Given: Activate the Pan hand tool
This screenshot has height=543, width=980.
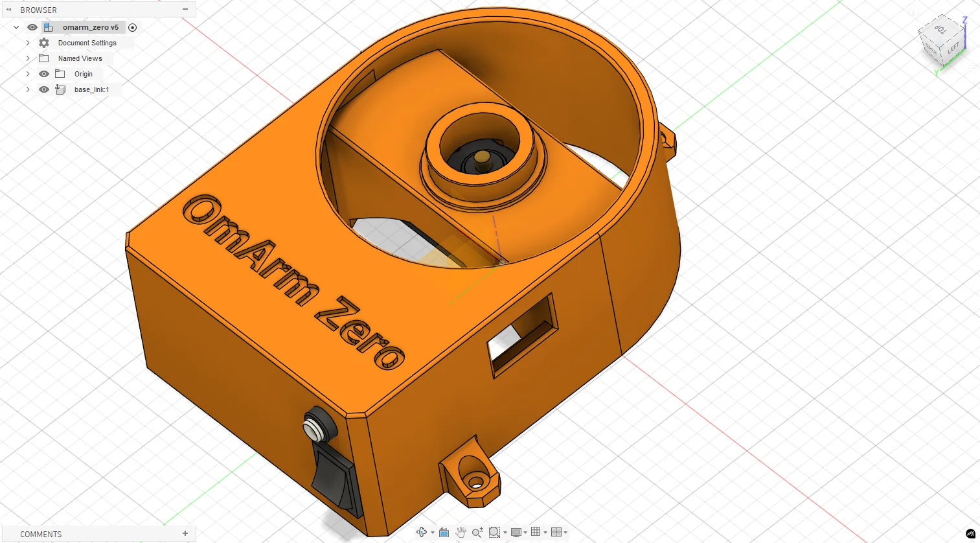Looking at the screenshot, I should (x=461, y=532).
